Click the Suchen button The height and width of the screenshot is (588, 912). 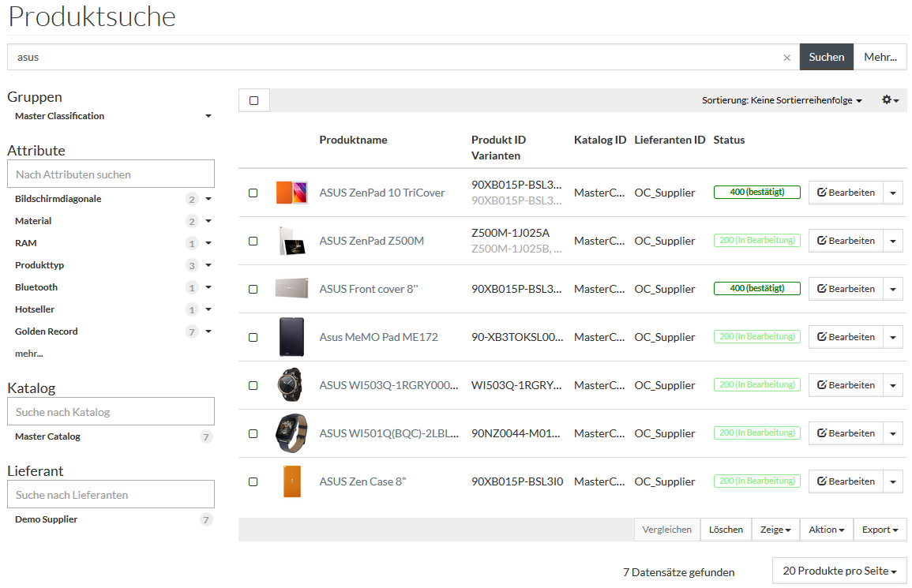coord(827,57)
